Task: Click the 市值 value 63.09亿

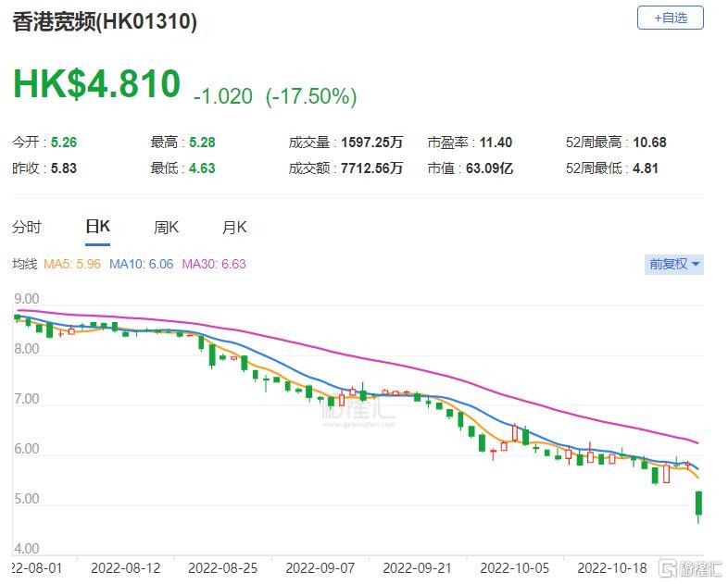Action: pos(489,168)
